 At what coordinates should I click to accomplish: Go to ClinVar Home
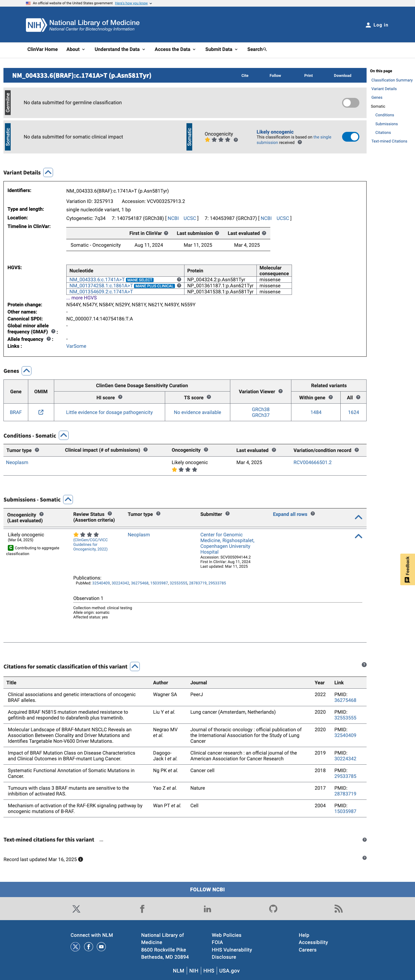[x=43, y=50]
